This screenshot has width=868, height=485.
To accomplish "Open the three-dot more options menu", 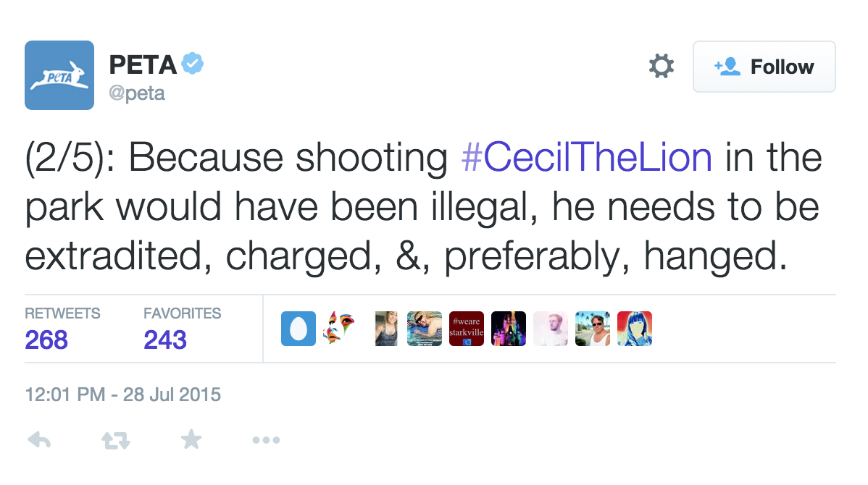I will pyautogui.click(x=266, y=439).
